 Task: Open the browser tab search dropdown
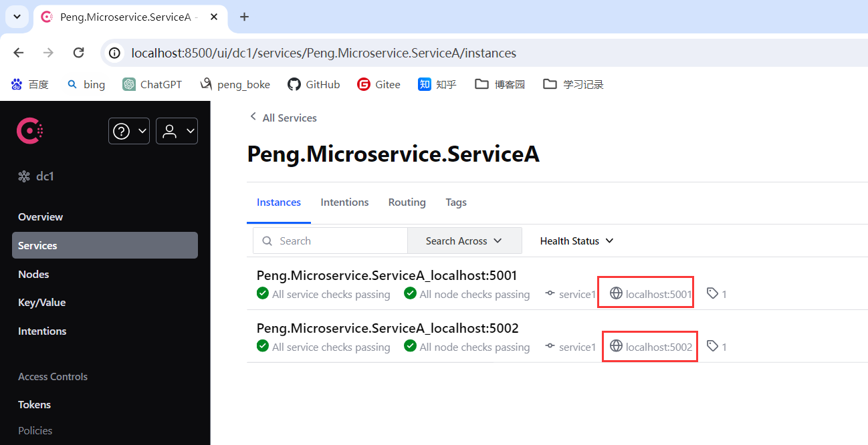pyautogui.click(x=17, y=17)
